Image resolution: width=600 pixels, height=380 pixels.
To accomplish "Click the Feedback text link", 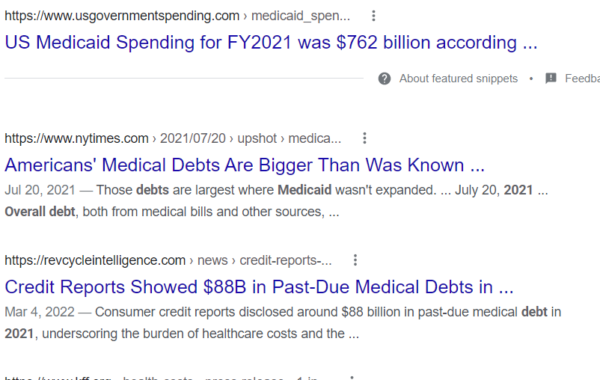I will pyautogui.click(x=582, y=78).
